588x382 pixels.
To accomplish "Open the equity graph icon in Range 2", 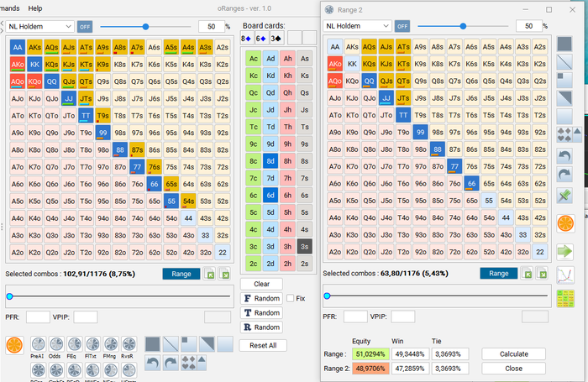I will pos(565,275).
